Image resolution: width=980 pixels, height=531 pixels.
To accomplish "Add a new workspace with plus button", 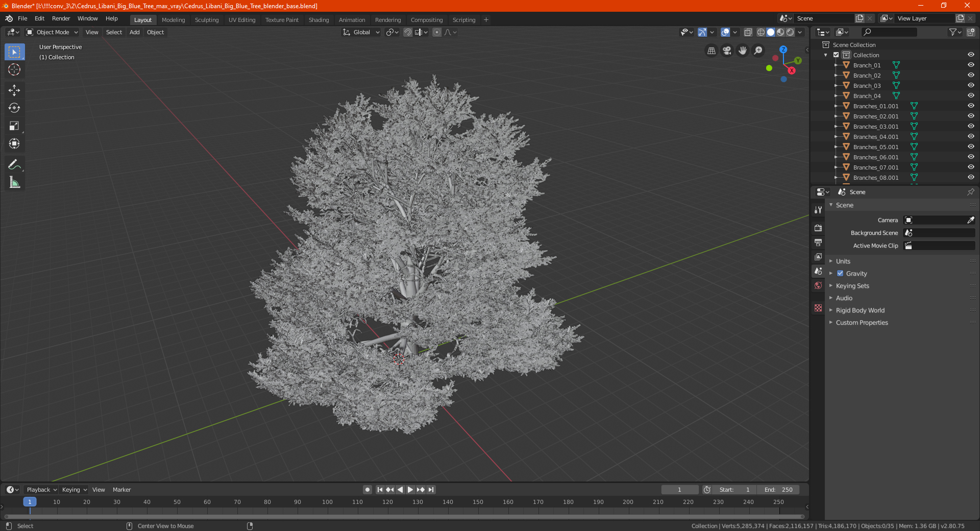I will tap(486, 20).
